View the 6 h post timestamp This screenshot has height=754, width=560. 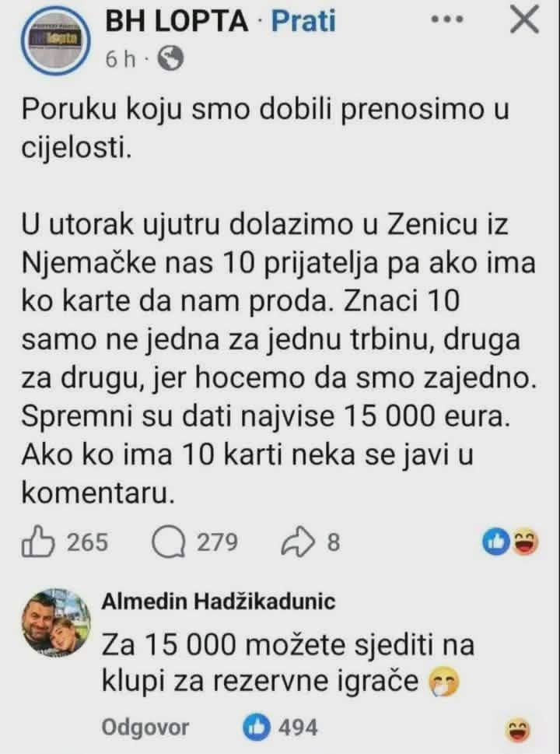pos(121,60)
